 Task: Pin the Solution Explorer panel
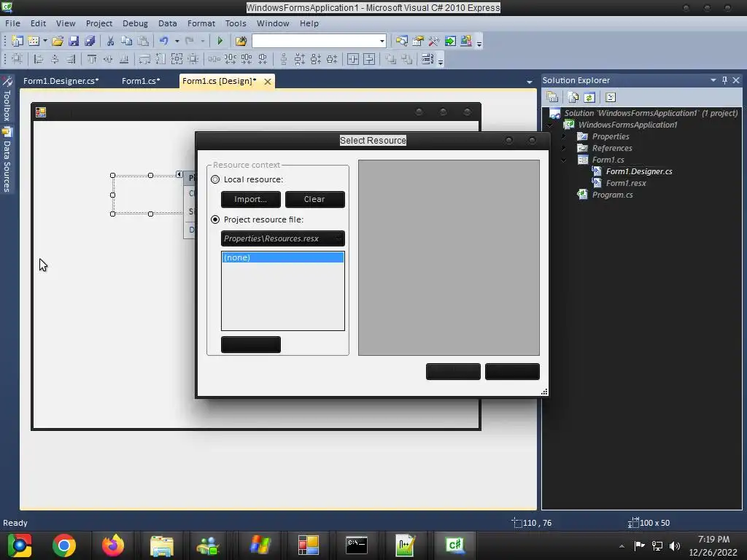pos(724,80)
